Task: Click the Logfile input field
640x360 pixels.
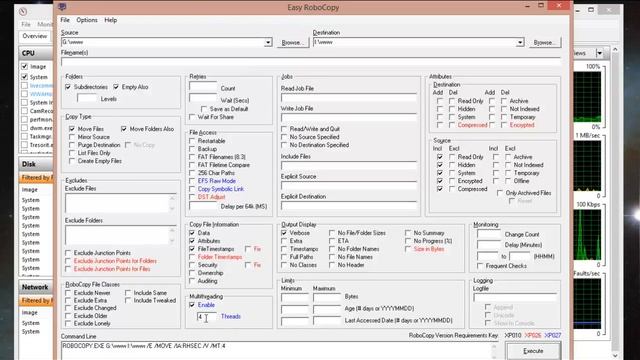Action: coord(515,298)
